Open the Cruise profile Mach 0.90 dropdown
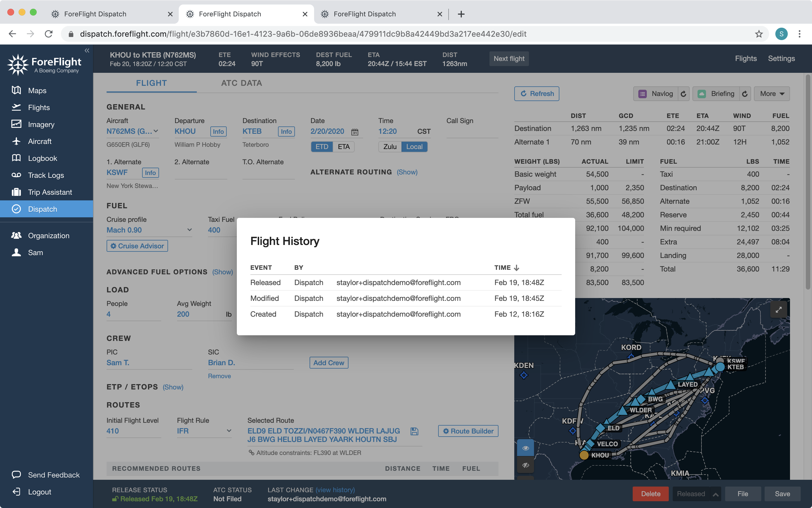 tap(149, 230)
